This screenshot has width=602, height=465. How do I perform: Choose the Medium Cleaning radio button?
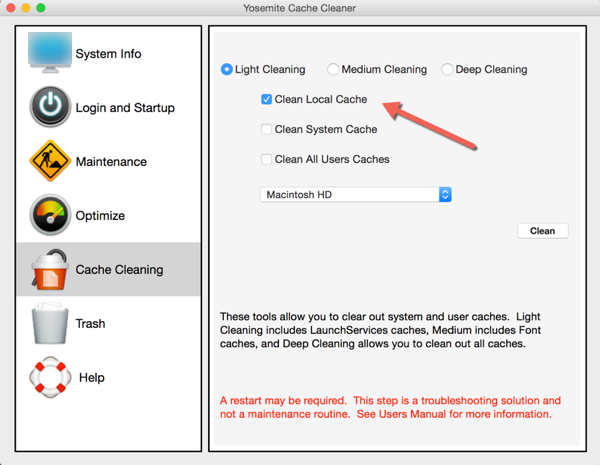[x=333, y=70]
